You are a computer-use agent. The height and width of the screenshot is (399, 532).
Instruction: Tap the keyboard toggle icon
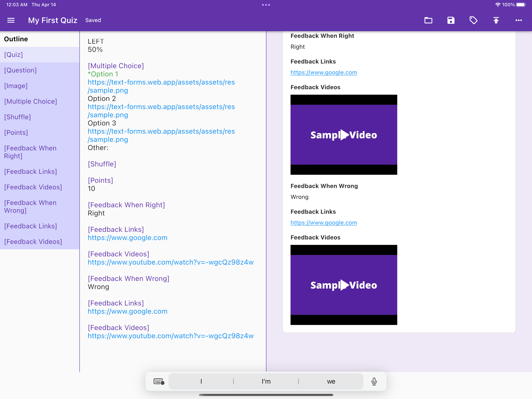159,381
